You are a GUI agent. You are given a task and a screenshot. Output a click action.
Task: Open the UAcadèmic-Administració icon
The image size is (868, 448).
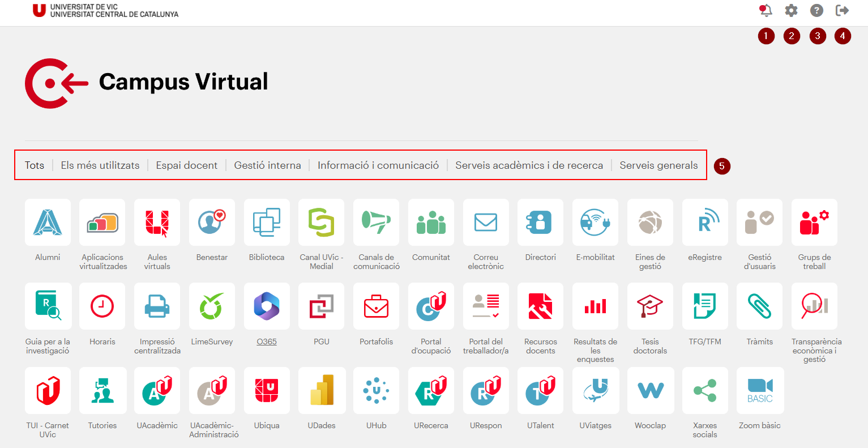pos(212,390)
